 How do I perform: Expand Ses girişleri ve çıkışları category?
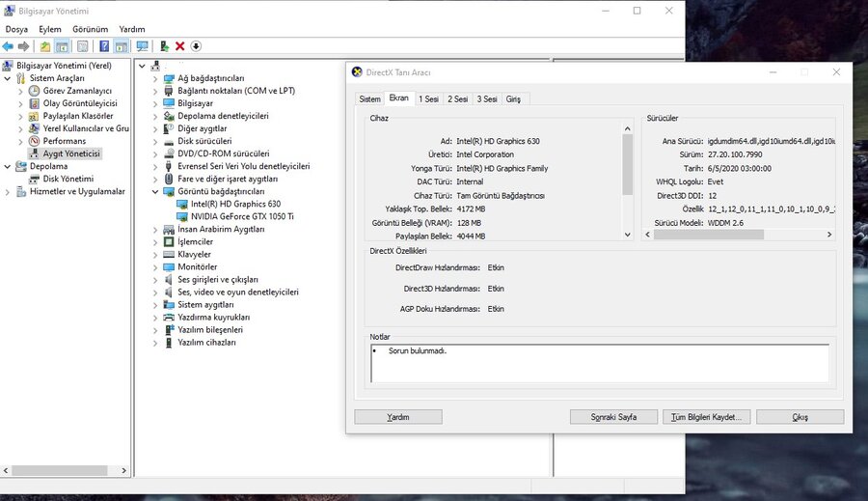coord(155,280)
